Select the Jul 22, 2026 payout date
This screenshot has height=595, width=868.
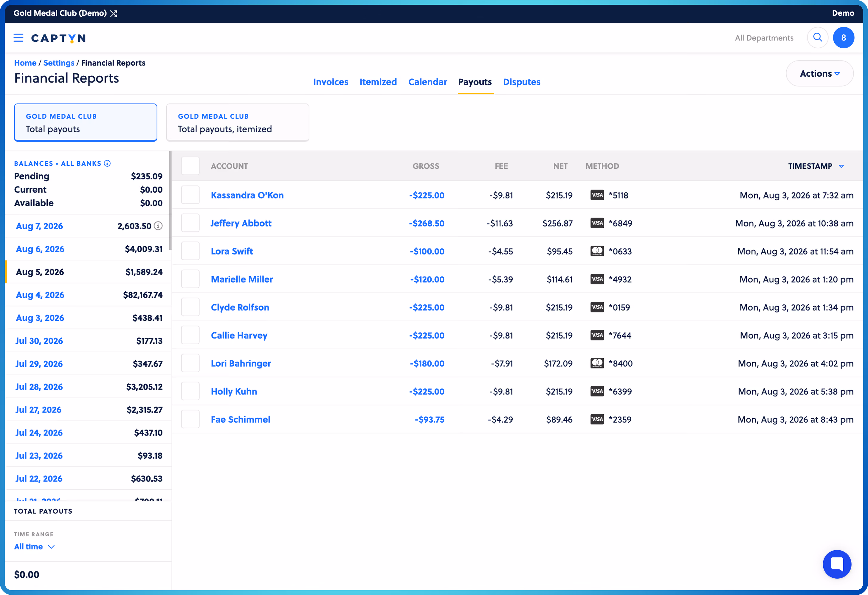pyautogui.click(x=38, y=478)
